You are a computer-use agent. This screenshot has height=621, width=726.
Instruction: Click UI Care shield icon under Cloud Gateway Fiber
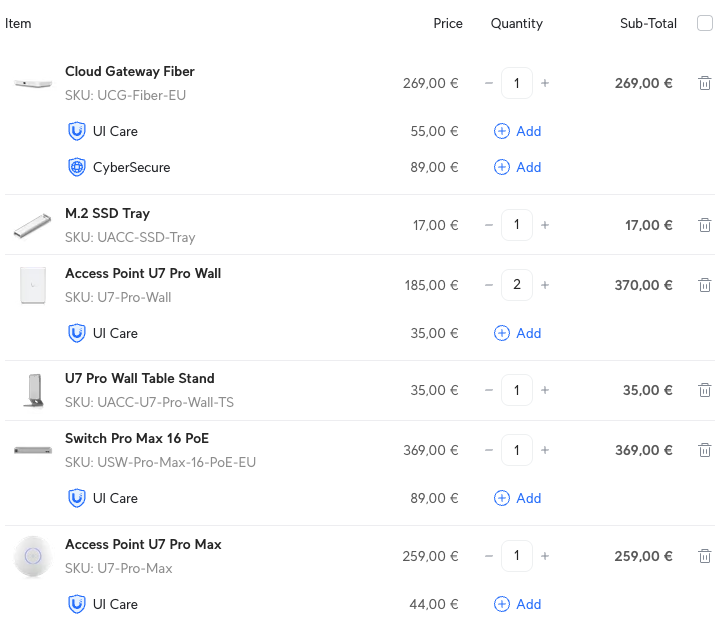click(77, 131)
